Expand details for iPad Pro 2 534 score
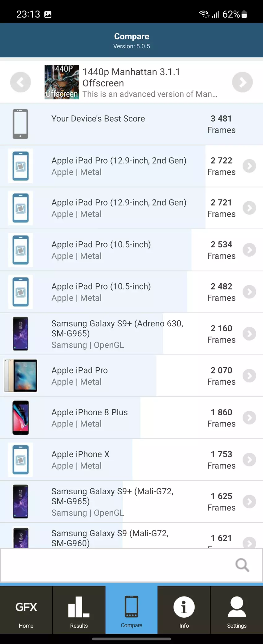263x644 pixels. point(249,250)
